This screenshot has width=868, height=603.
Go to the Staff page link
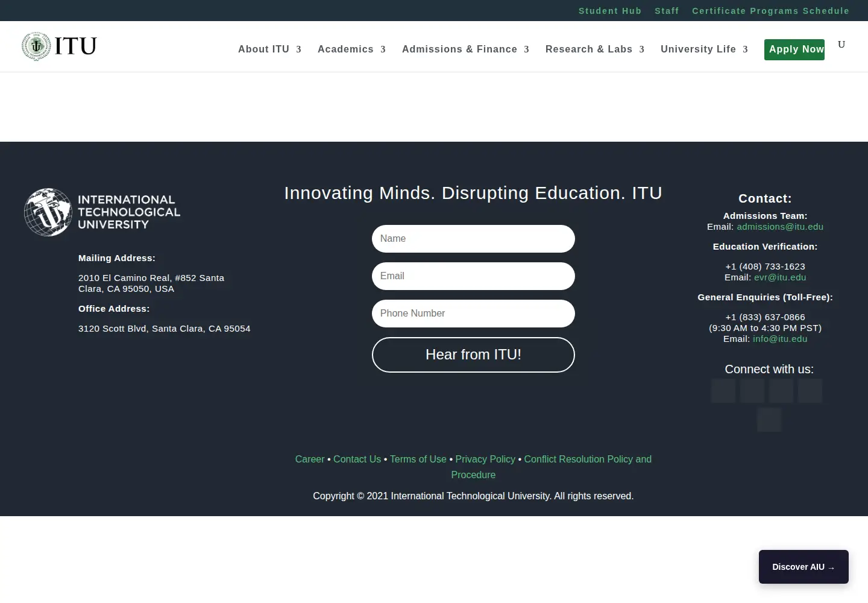(667, 11)
